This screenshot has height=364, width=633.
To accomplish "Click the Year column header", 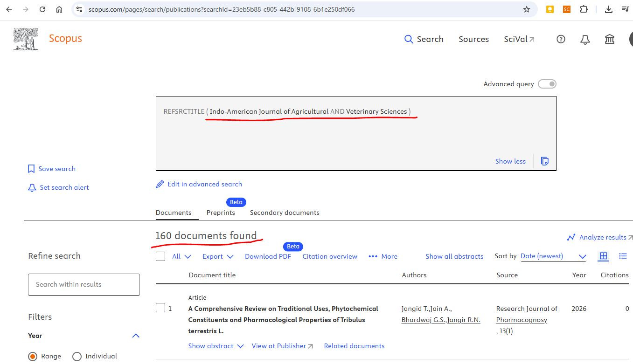I will coord(579,275).
